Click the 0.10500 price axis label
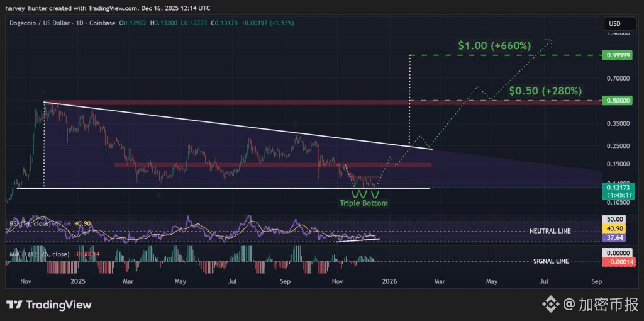 tap(618, 203)
